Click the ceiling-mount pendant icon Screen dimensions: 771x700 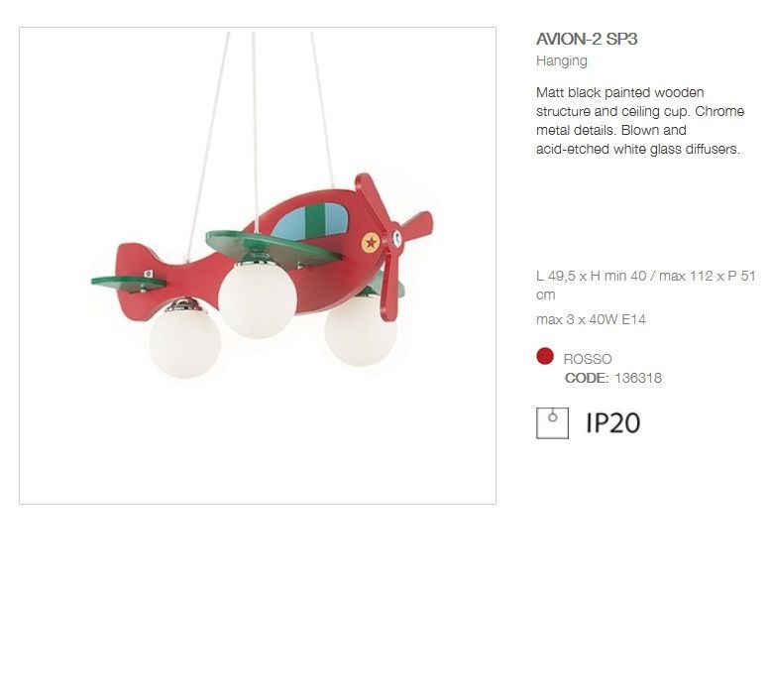tap(552, 423)
